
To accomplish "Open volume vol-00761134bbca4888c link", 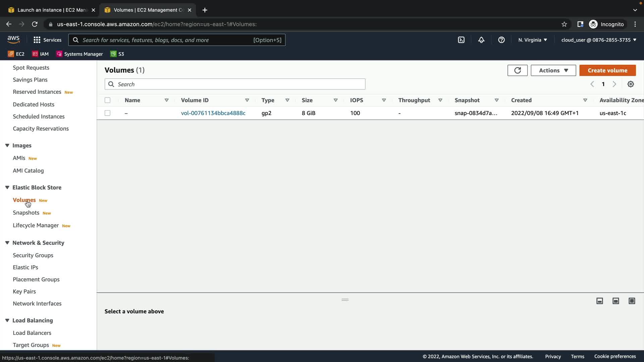I will (213, 113).
